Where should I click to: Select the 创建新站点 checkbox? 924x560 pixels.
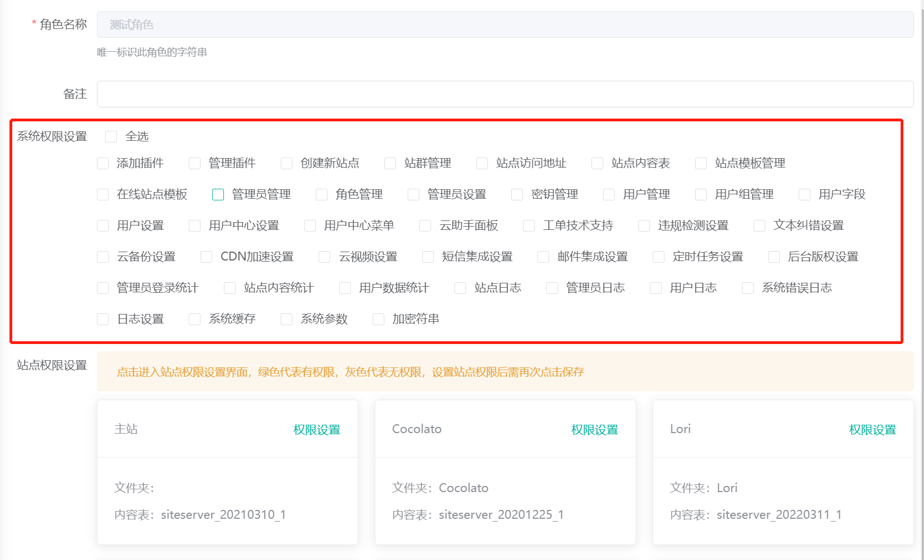(287, 163)
